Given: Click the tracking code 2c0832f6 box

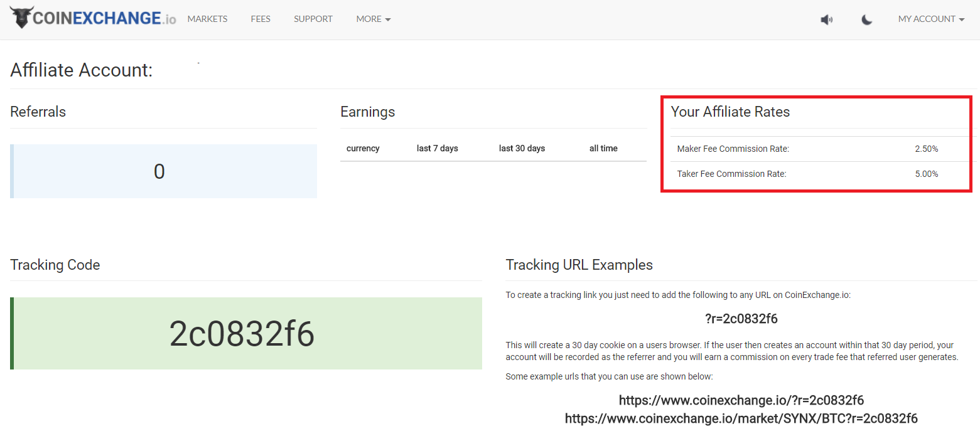Looking at the screenshot, I should point(246,334).
